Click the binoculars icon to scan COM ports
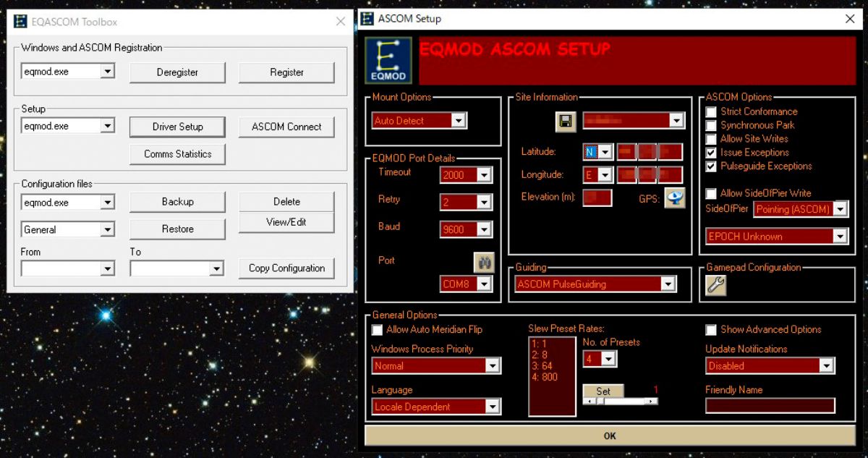This screenshot has height=458, width=868. tap(484, 263)
